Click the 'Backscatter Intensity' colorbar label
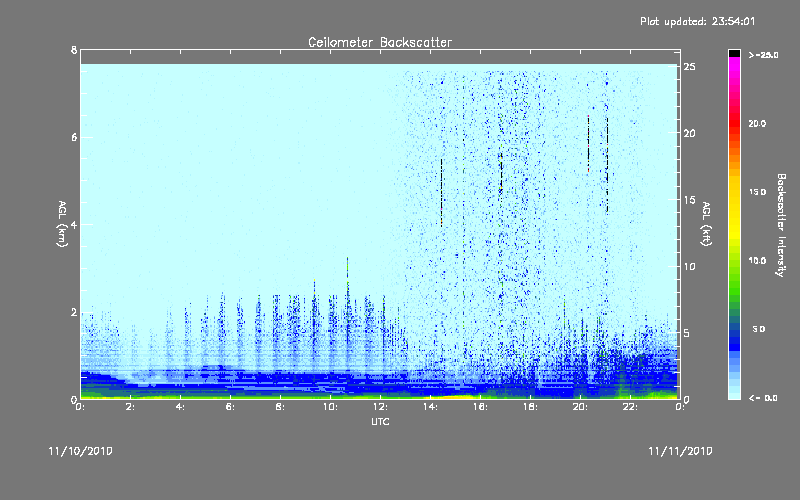Image resolution: width=800 pixels, height=500 pixels. tap(781, 225)
